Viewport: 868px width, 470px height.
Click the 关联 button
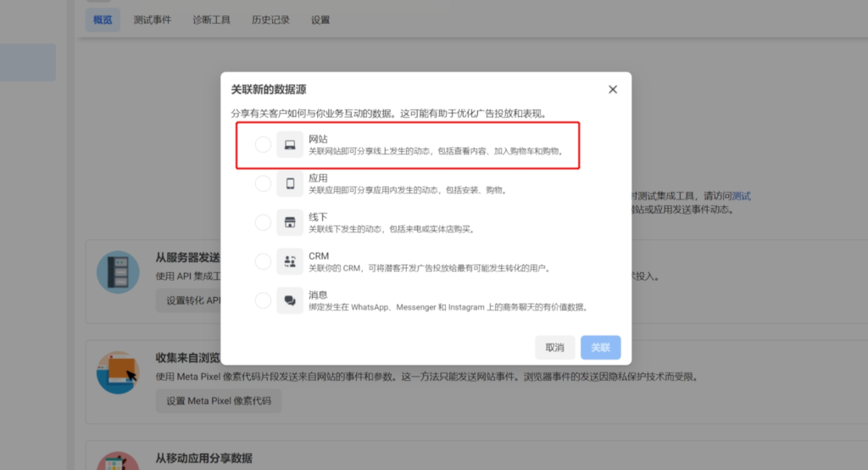[x=600, y=348]
